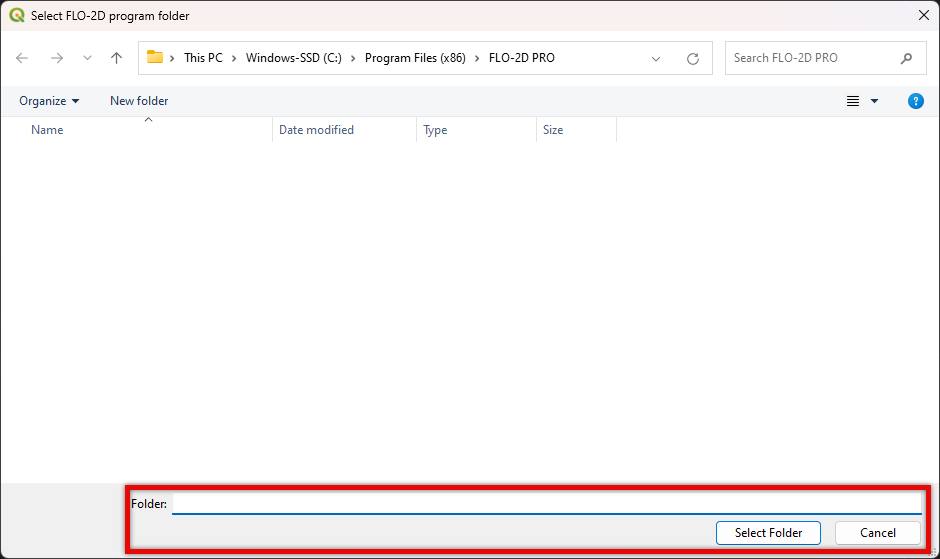Screen dimensions: 940x559
Task: Click the Forward navigation arrow
Action: 57,58
